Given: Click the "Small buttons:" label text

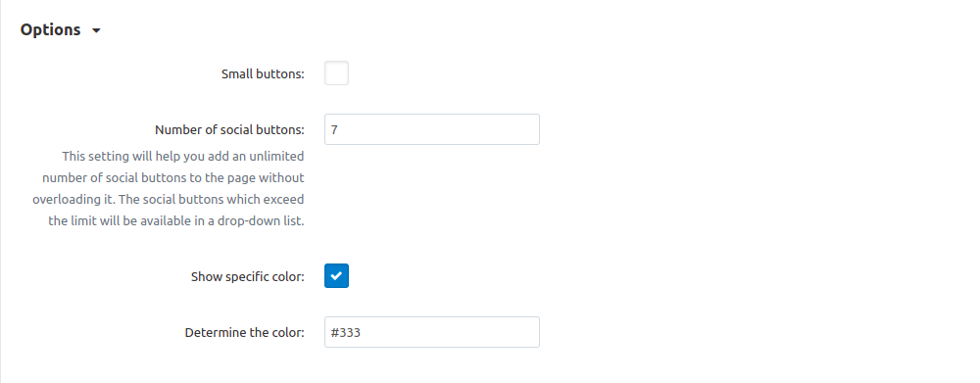Looking at the screenshot, I should (x=263, y=73).
